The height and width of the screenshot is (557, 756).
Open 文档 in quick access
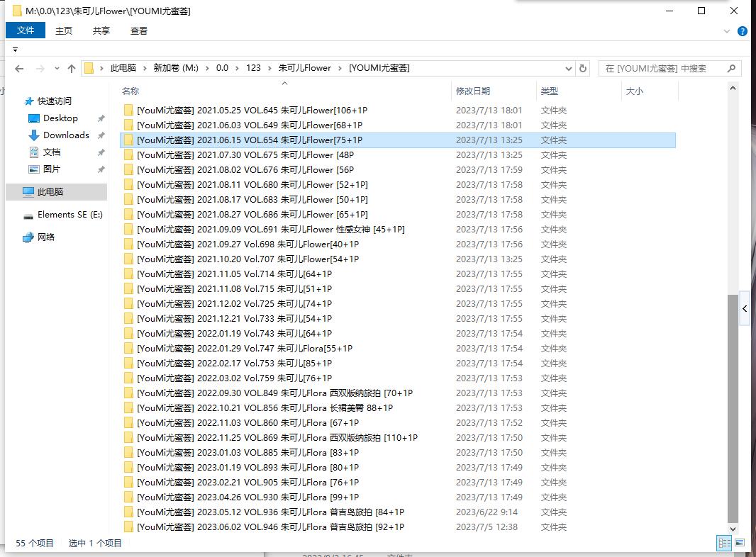(x=52, y=152)
